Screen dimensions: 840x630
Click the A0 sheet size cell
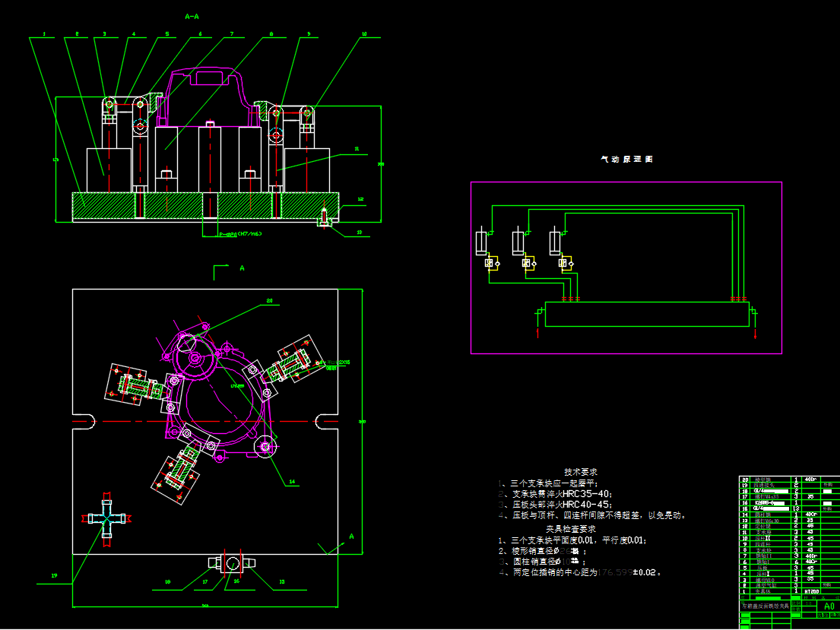pyautogui.click(x=829, y=606)
